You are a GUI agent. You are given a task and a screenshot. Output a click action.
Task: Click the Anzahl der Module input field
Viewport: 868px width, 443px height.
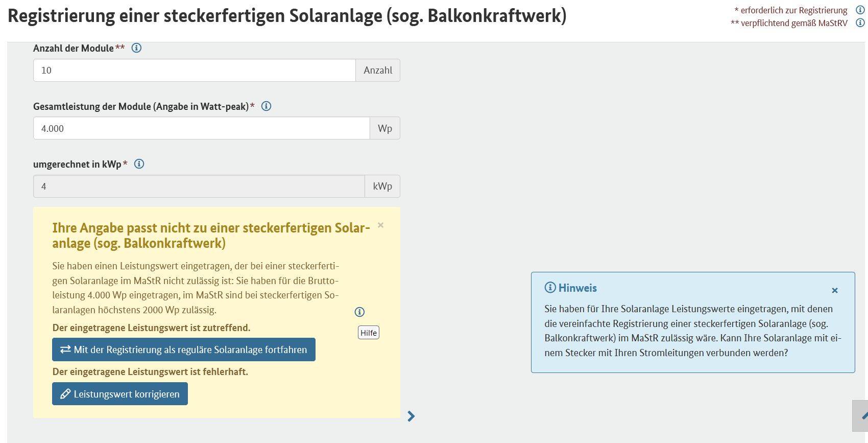(x=195, y=70)
